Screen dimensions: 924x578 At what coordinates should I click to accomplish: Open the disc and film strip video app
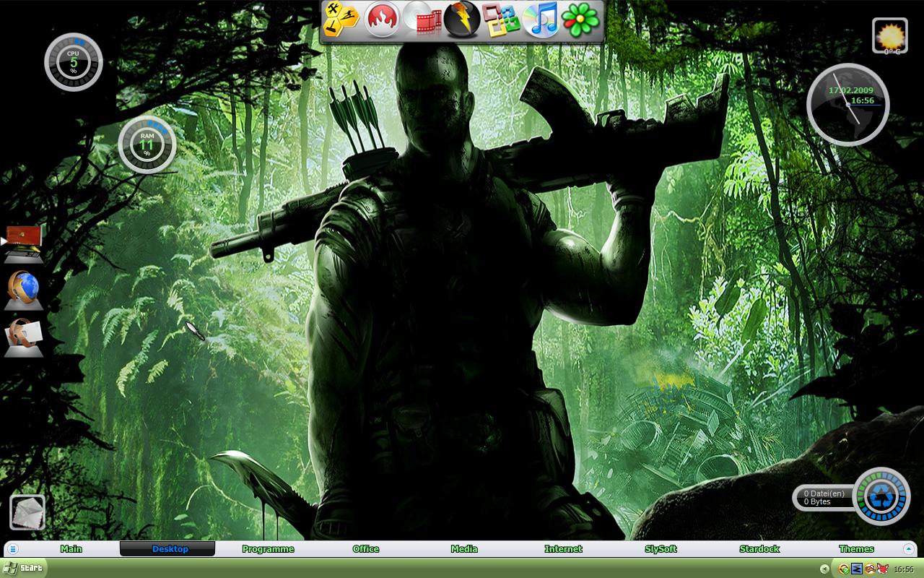click(x=422, y=20)
